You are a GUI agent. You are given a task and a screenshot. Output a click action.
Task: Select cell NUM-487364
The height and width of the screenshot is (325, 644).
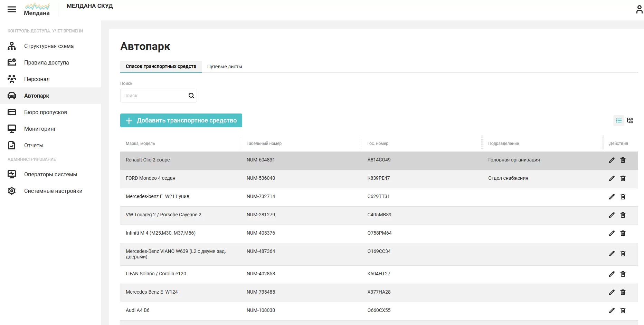pyautogui.click(x=261, y=251)
